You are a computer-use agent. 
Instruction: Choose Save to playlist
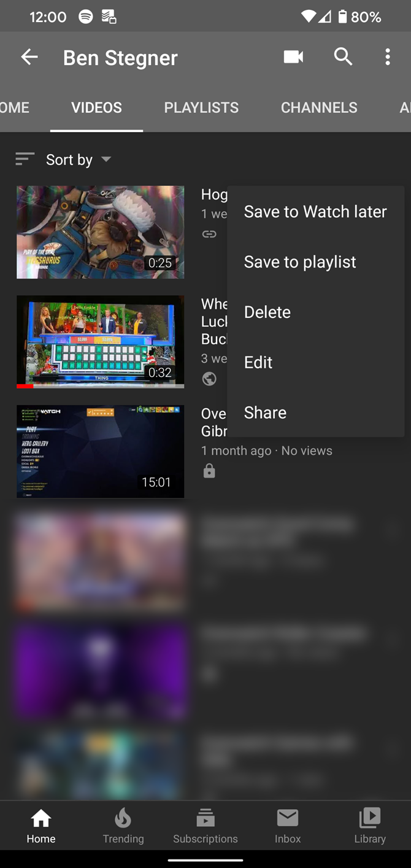[x=315, y=262]
